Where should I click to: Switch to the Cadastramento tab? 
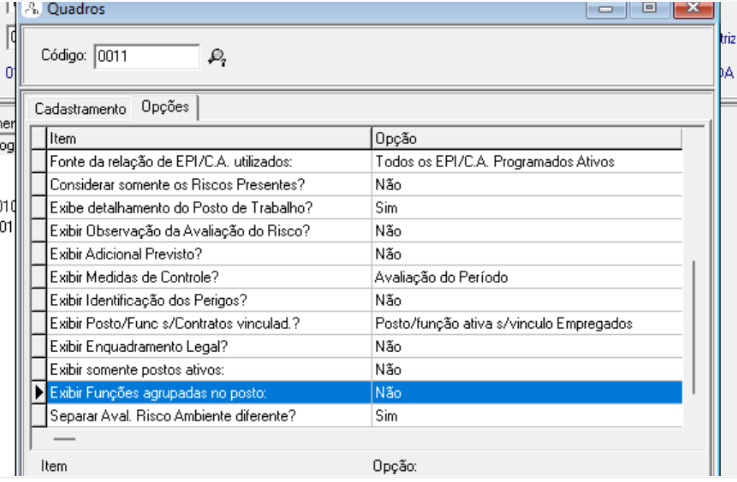coord(81,109)
